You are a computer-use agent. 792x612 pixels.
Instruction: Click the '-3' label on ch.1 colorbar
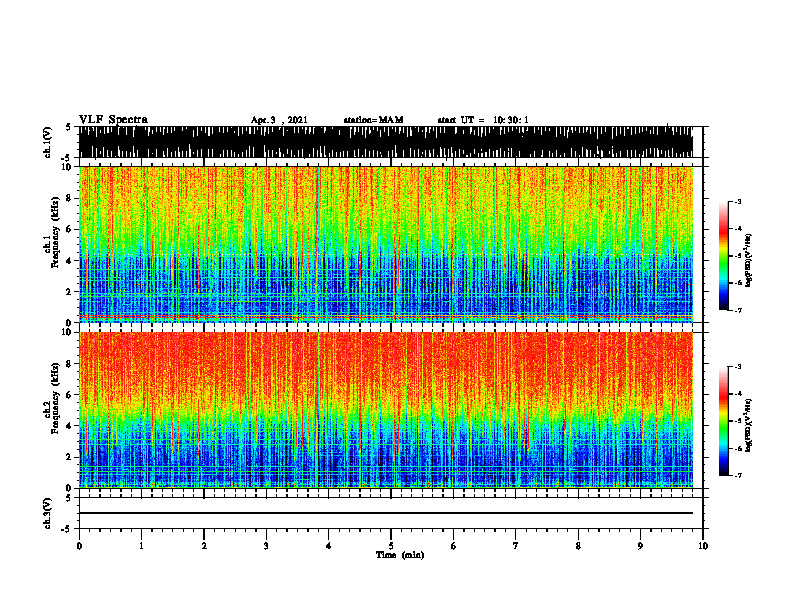tap(738, 201)
